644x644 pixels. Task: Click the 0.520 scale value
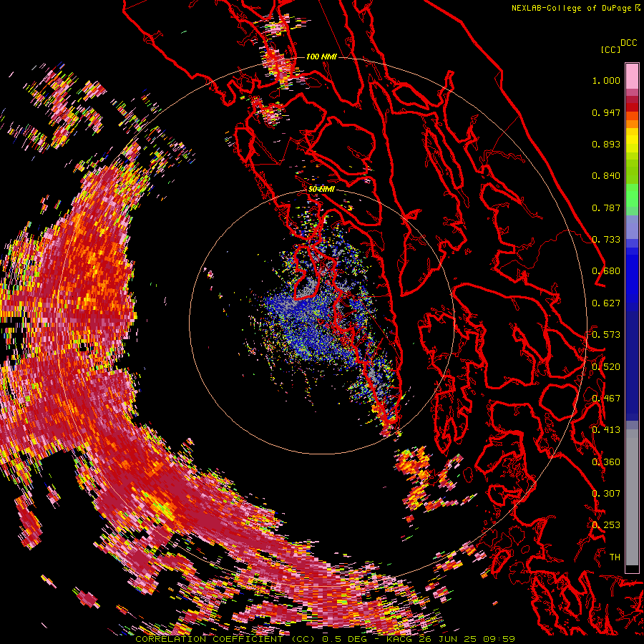(x=606, y=367)
